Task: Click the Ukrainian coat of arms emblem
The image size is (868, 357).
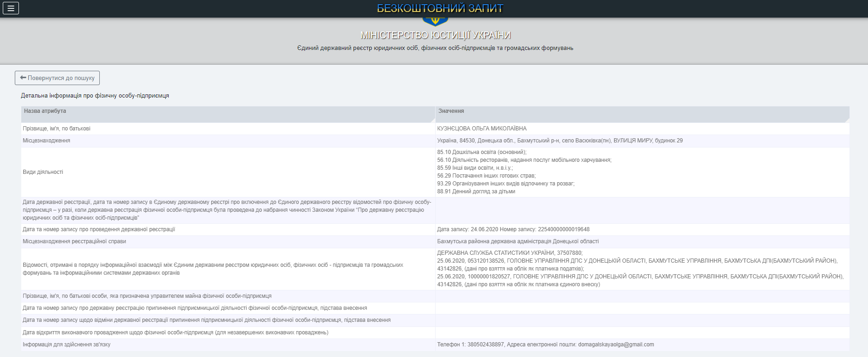Action: [x=435, y=21]
